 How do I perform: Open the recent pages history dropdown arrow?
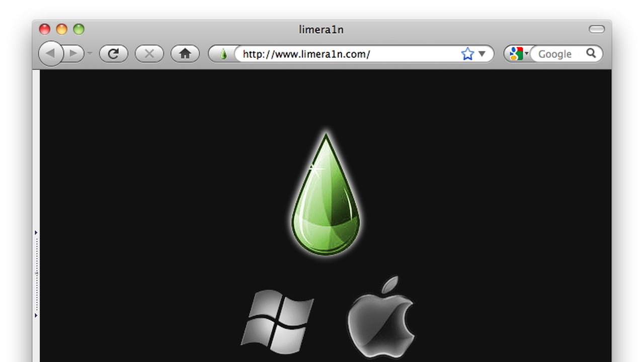tap(90, 53)
